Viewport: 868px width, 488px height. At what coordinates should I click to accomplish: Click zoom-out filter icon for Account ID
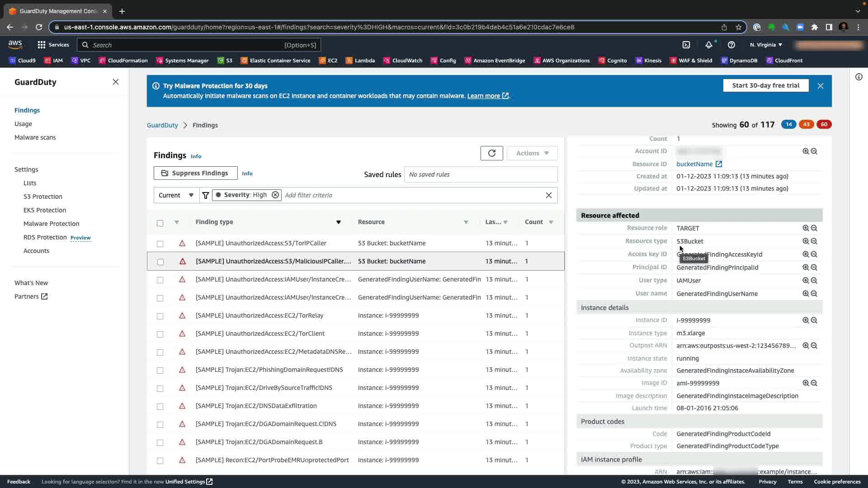814,151
